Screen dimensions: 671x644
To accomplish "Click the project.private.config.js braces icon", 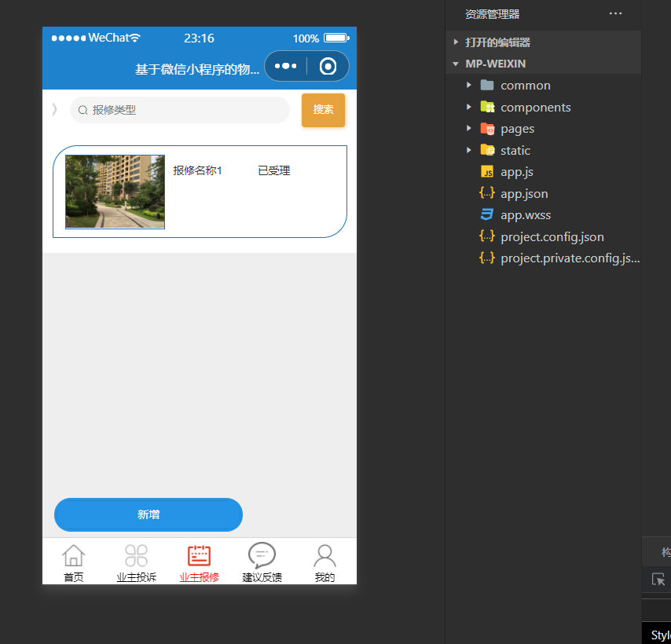I will tap(487, 258).
